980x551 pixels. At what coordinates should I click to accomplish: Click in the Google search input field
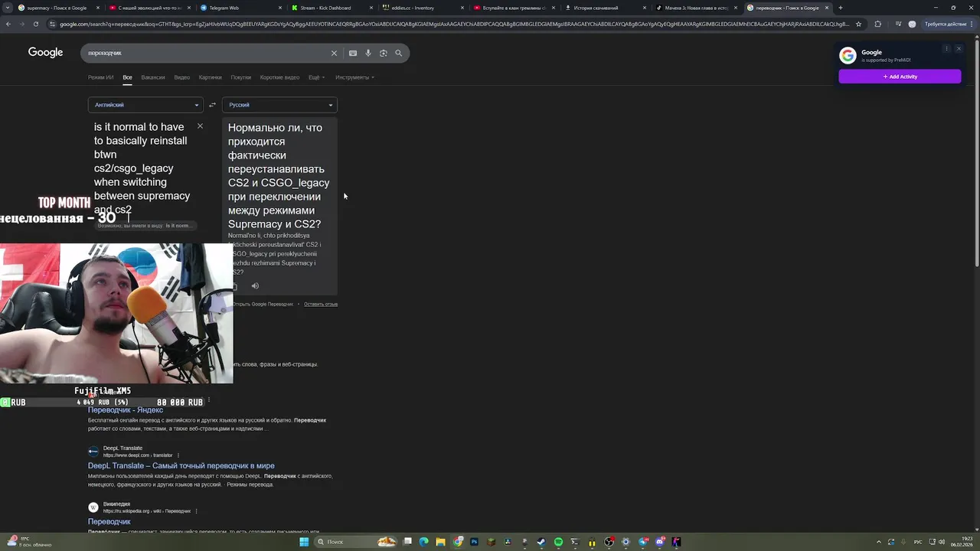(x=207, y=53)
